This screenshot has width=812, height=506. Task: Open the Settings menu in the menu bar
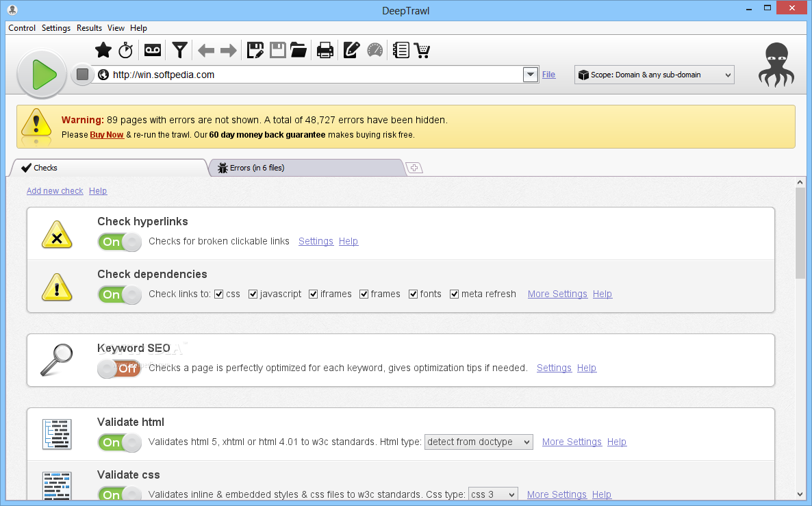coord(56,28)
